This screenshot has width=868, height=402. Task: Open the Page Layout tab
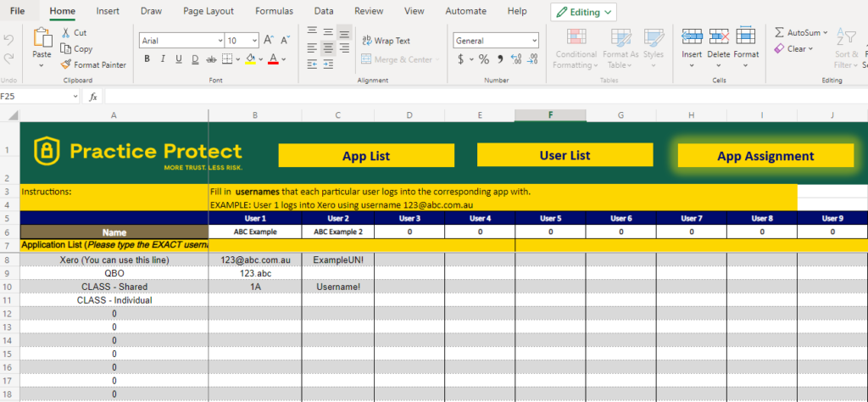209,11
